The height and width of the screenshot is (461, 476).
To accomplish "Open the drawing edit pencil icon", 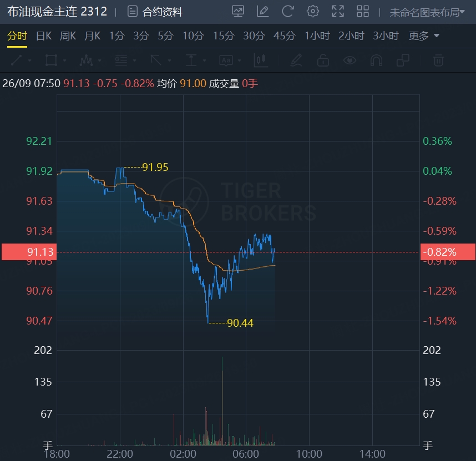I will 263,11.
